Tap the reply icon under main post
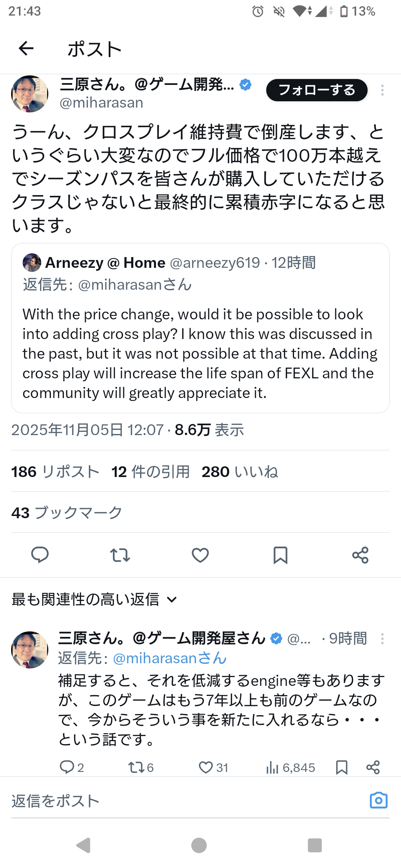Viewport: 401px width, 868px height. [x=40, y=555]
